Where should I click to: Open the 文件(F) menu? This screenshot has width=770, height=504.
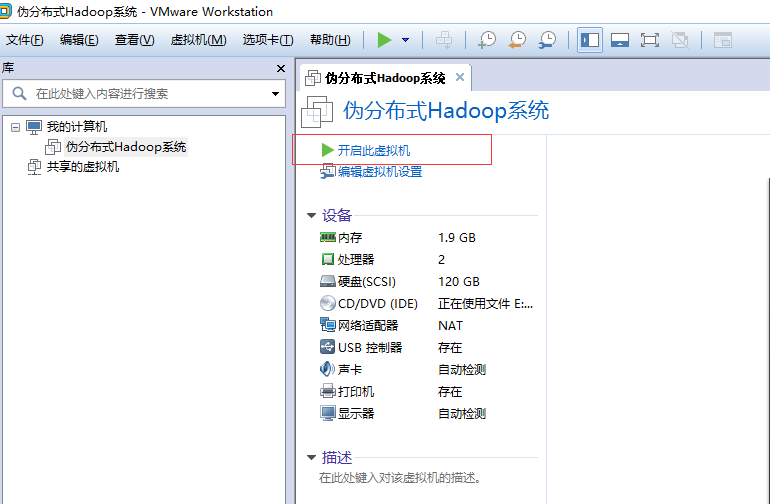coord(25,40)
